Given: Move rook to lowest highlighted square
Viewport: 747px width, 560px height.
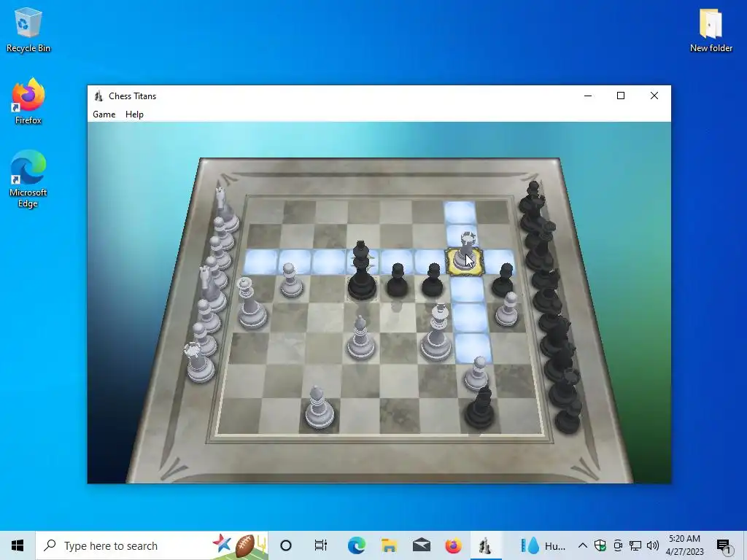Looking at the screenshot, I should click(473, 346).
